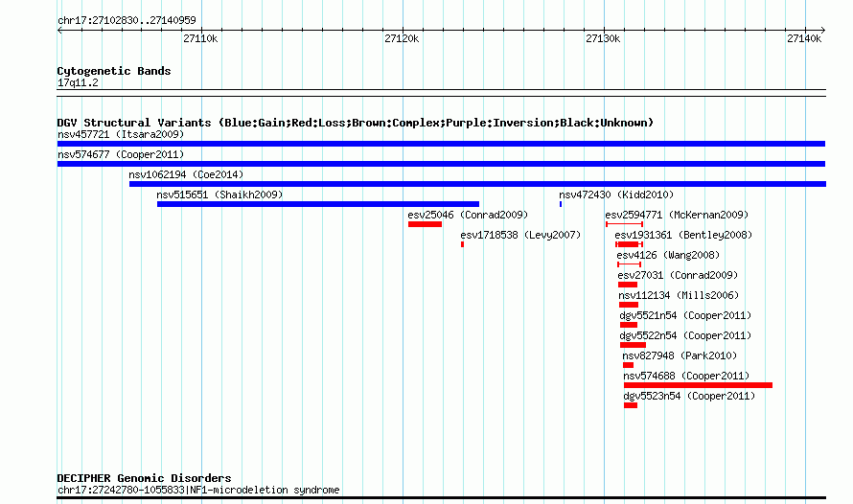Open the esv2594771 (McKernan2009) label

click(677, 215)
